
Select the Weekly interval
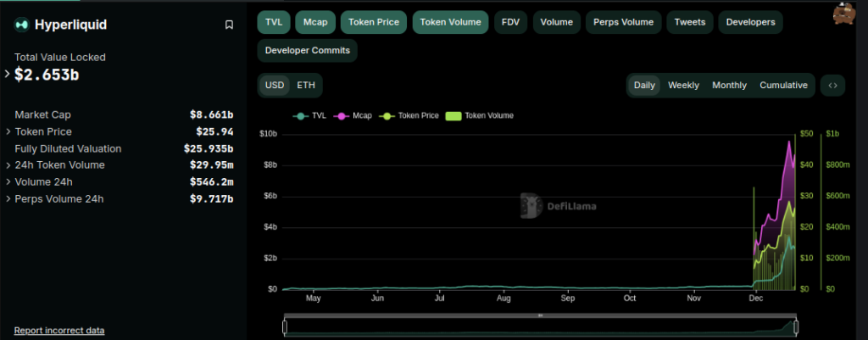pos(683,86)
